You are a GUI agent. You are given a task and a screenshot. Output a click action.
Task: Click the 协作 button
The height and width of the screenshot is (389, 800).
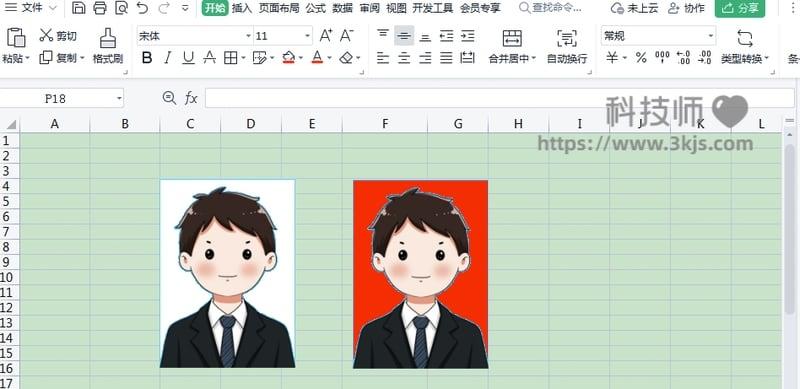tap(686, 8)
